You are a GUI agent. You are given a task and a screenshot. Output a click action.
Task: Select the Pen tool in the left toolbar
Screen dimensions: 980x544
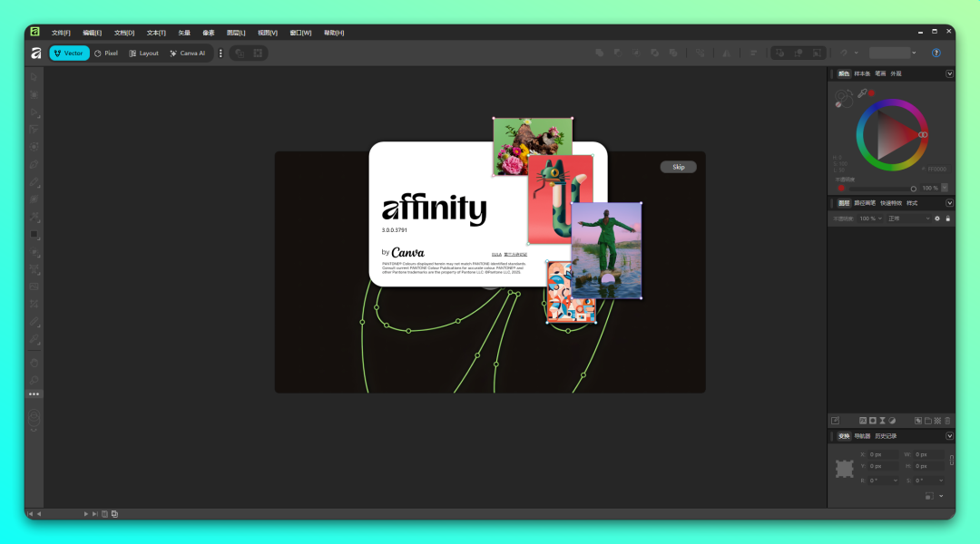34,165
